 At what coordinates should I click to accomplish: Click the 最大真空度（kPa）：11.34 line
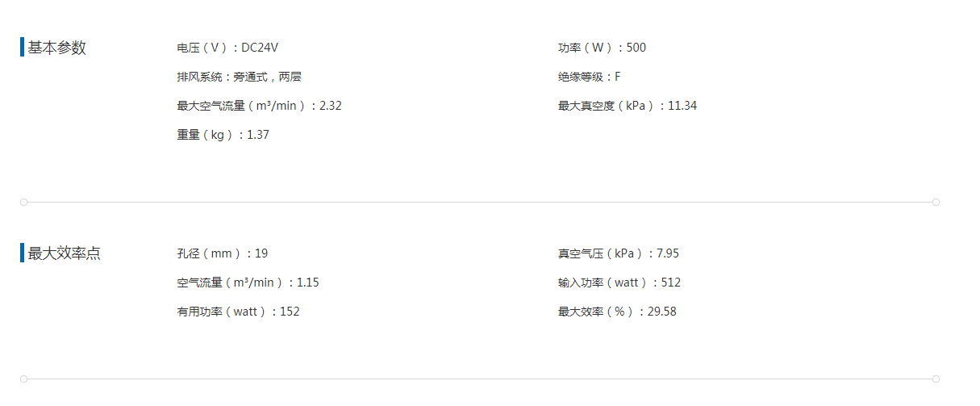point(627,106)
